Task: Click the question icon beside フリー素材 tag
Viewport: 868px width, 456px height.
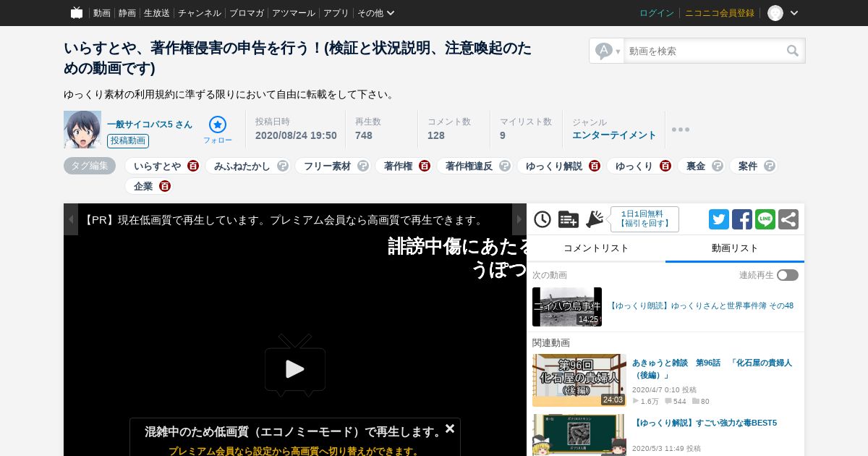Action: 363,166
